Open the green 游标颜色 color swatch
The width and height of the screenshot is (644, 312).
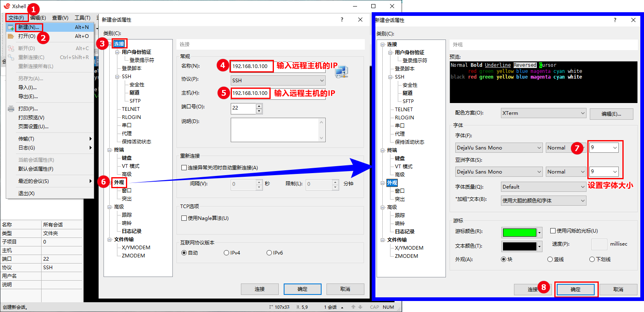coord(522,233)
